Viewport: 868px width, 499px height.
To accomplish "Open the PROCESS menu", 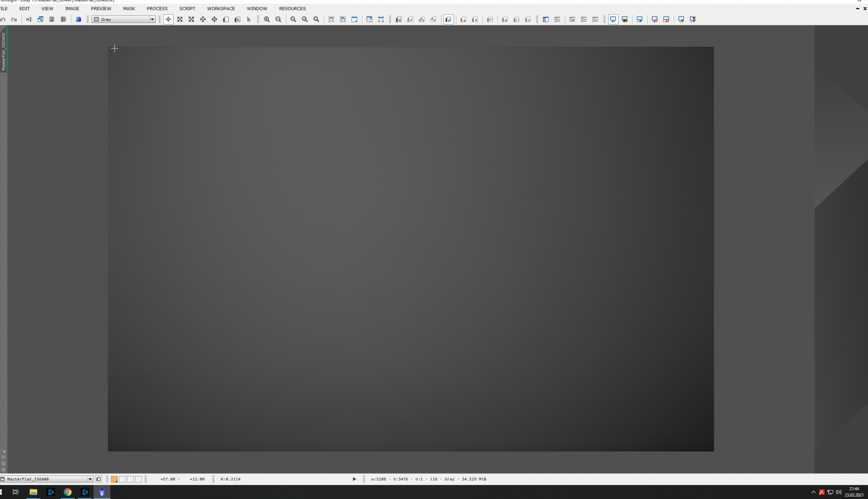I will point(157,9).
